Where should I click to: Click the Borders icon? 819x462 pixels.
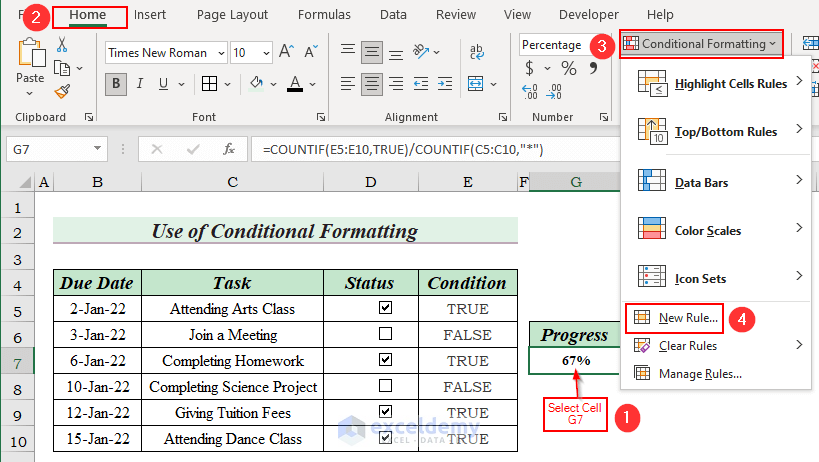[209, 84]
